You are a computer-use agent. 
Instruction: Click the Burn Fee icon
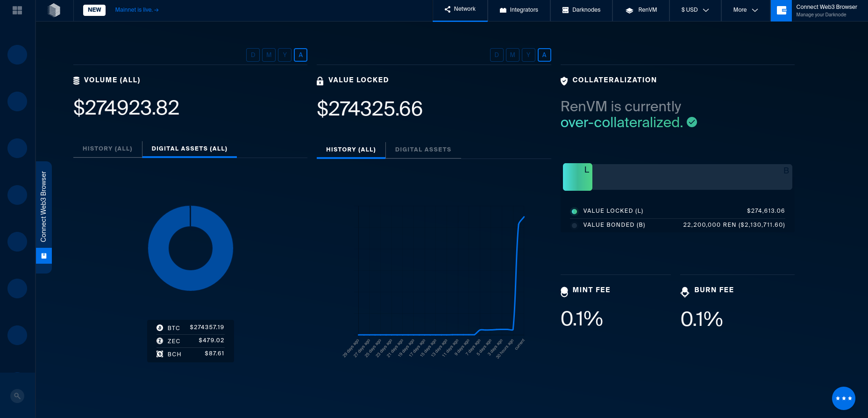pos(685,292)
